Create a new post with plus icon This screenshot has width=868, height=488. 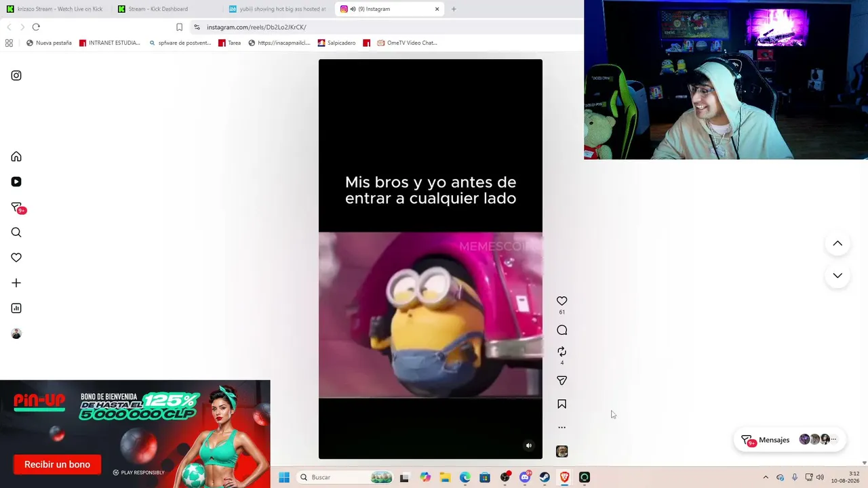coord(16,283)
